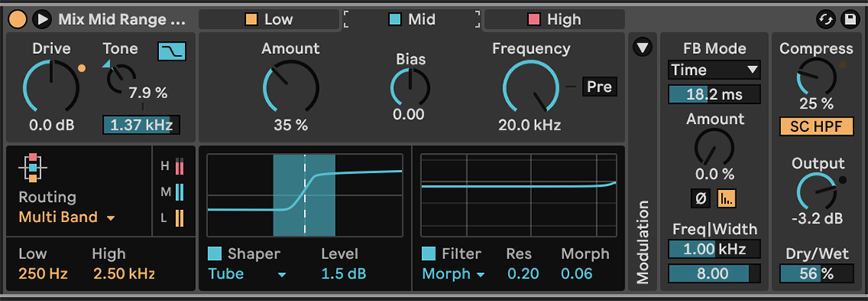Click the 8.00 Width field
868x301 pixels.
714,274
